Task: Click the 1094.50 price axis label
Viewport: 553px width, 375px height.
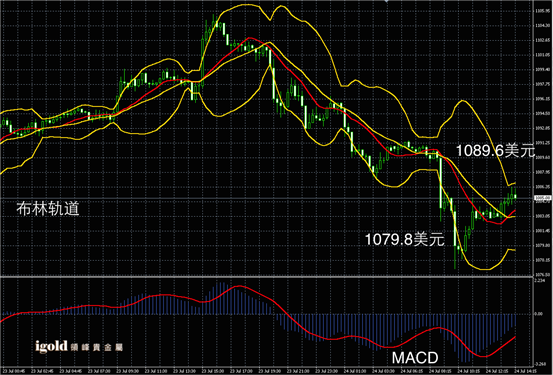Action: [542, 114]
